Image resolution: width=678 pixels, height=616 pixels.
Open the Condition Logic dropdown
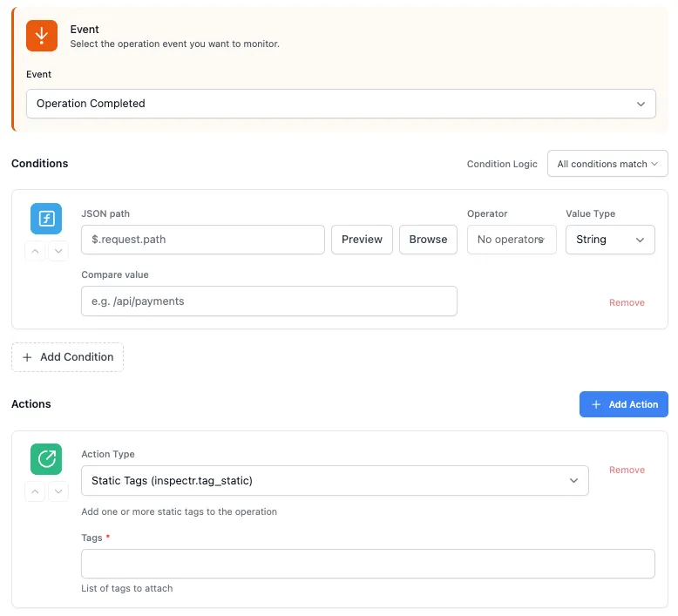(x=607, y=164)
